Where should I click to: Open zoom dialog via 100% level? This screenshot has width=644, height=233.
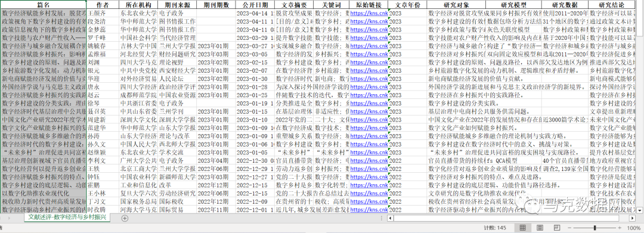click(x=634, y=228)
